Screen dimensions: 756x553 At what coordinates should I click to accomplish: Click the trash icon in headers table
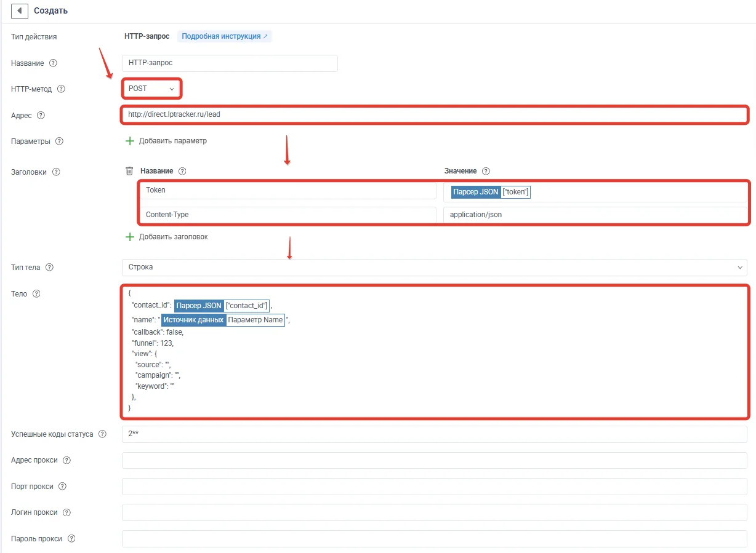(129, 171)
